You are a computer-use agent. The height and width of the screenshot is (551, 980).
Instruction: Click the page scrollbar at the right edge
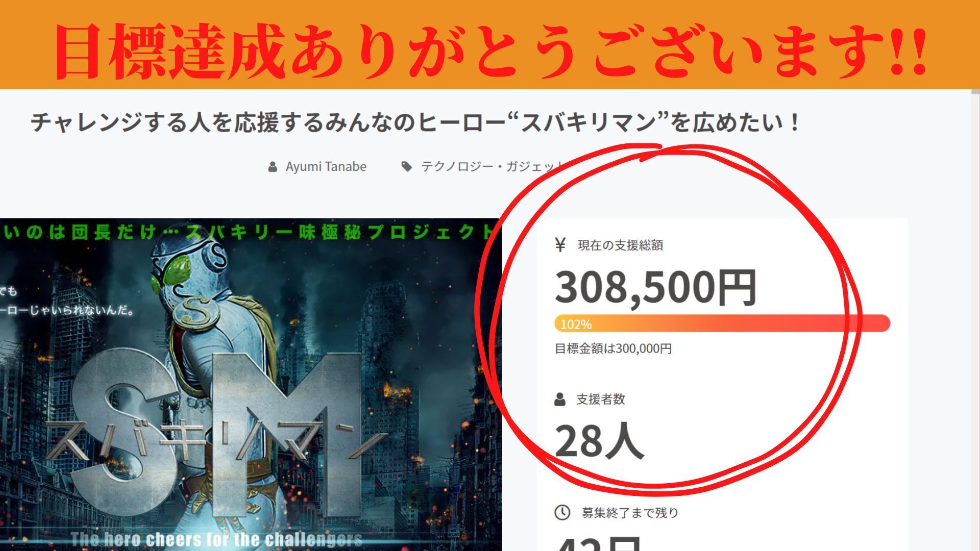point(975,320)
